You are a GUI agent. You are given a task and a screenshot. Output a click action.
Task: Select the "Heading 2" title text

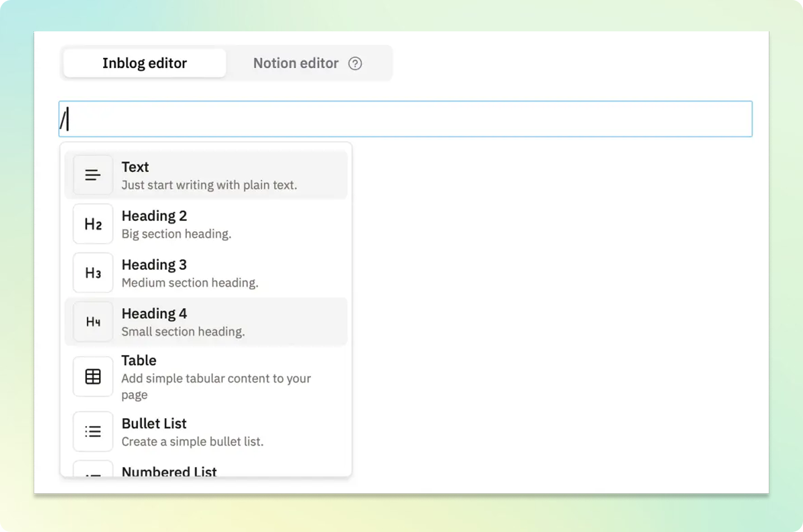pyautogui.click(x=154, y=216)
